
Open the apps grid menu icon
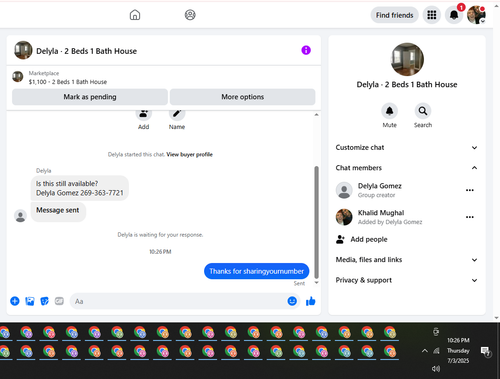[432, 15]
